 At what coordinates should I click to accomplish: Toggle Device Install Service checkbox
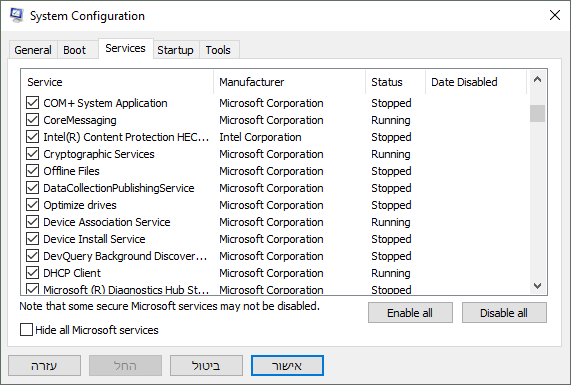point(32,239)
